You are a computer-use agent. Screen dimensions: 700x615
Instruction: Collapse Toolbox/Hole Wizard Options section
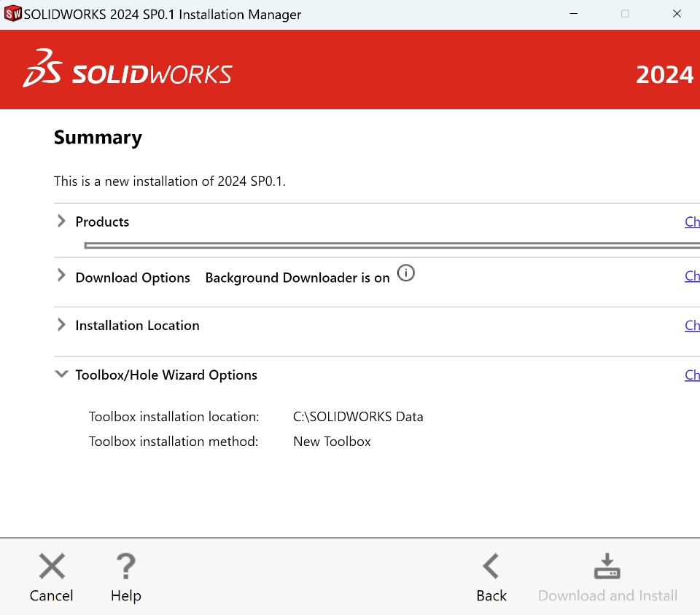[x=61, y=375]
